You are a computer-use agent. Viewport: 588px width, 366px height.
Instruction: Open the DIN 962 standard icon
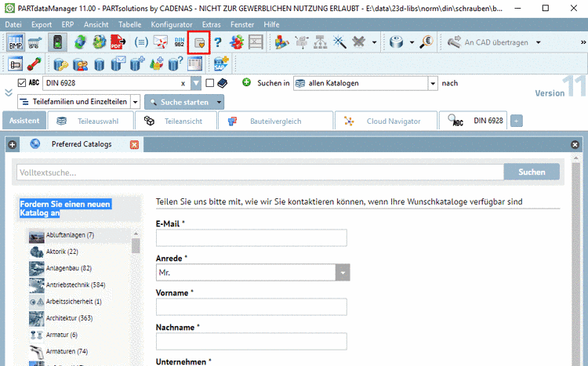click(180, 42)
